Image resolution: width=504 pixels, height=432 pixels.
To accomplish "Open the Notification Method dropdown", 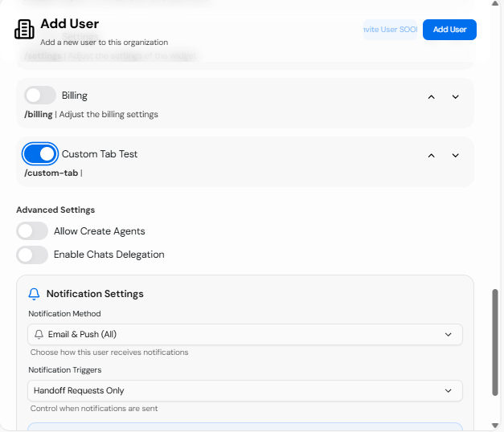I will (x=245, y=334).
